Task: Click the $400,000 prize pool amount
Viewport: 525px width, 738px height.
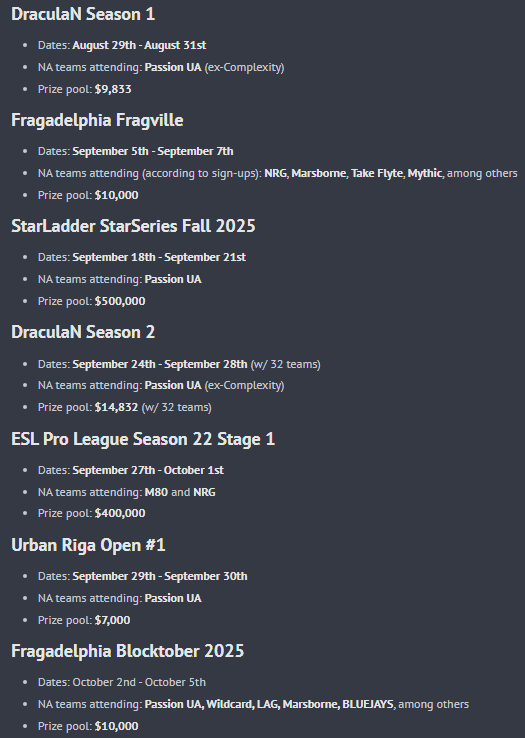Action: (x=120, y=513)
